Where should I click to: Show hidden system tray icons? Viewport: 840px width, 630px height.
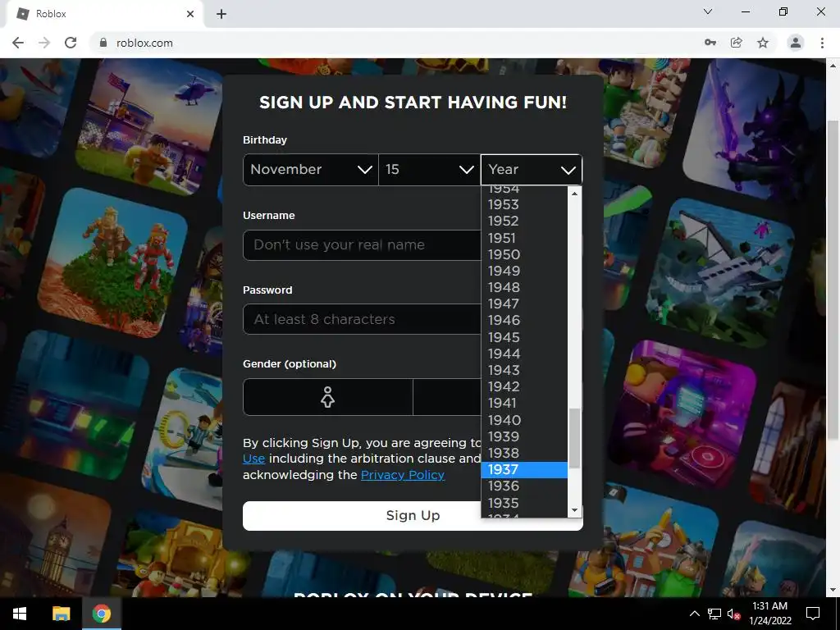[x=694, y=614]
